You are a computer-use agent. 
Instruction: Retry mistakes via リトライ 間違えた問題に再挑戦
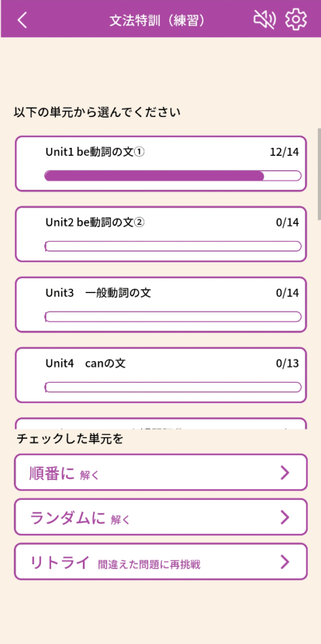coord(160,562)
